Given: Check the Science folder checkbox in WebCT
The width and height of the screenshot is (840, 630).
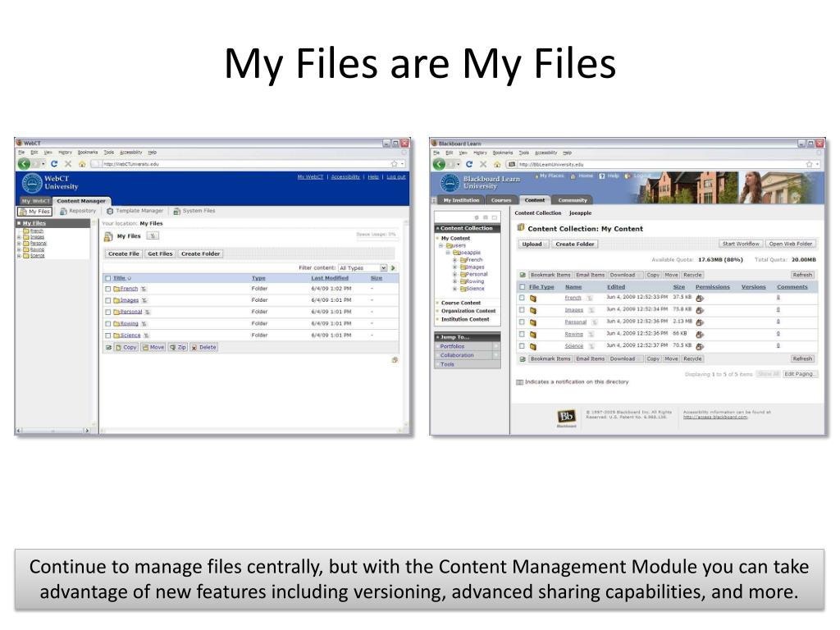Looking at the screenshot, I should click(108, 336).
